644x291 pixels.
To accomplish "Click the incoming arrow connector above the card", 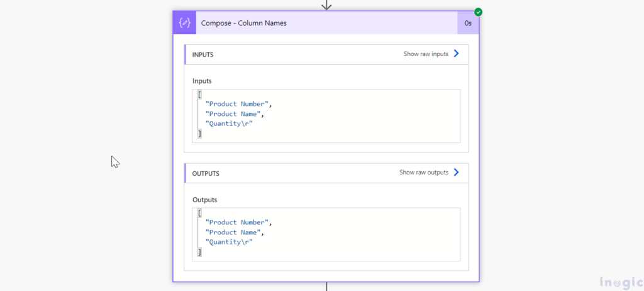I will [x=326, y=5].
